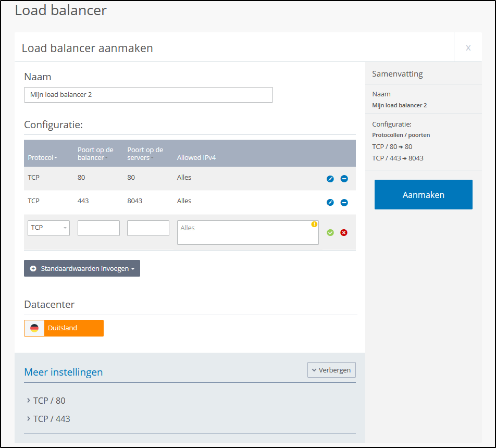The image size is (496, 448).
Task: Edit the TCP 443 rule pencil icon
Action: tap(330, 203)
